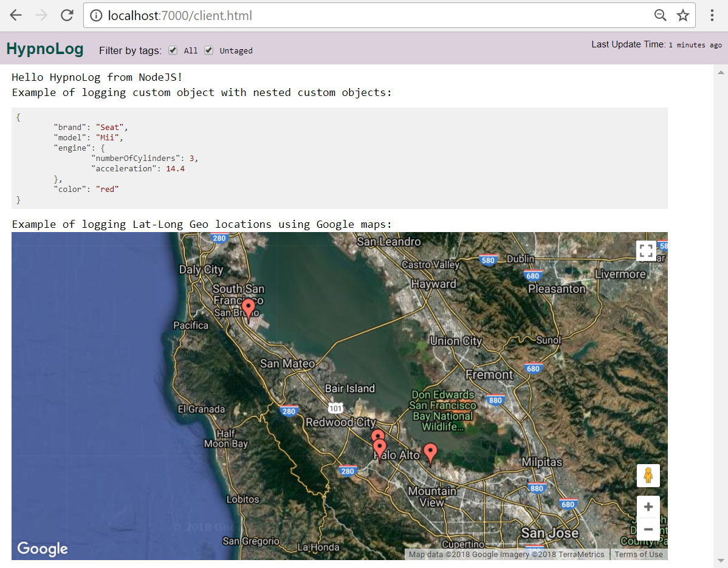Click the Map data ©2018 attribution text
The height and width of the screenshot is (568, 728).
coord(507,554)
